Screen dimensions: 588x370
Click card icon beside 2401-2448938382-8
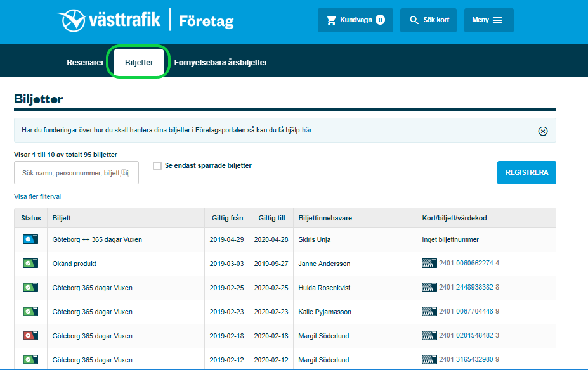(x=429, y=288)
